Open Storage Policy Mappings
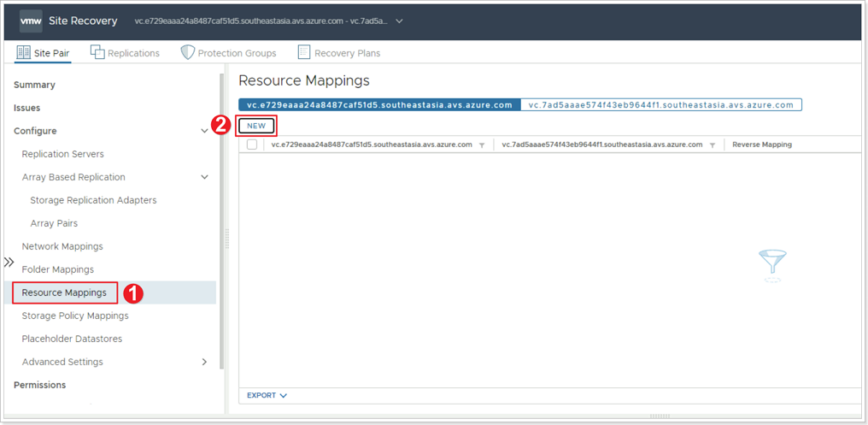Viewport: 868px width, 425px height. [75, 316]
